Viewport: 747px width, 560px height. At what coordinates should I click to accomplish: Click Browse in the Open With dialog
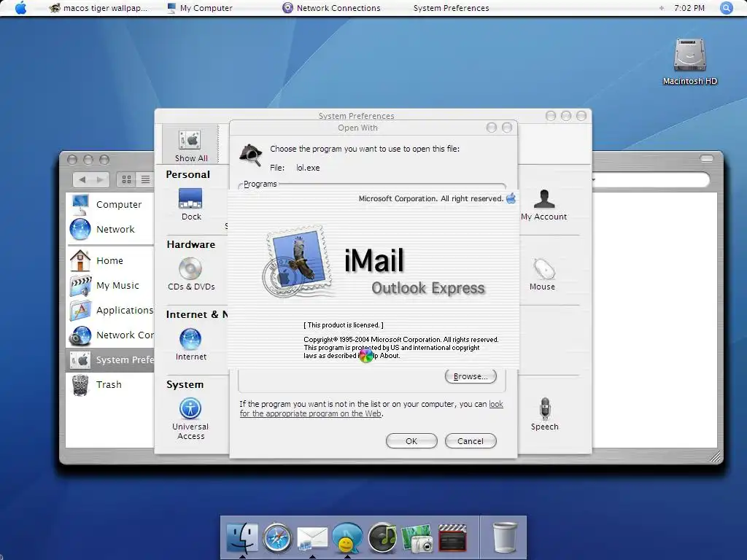tap(471, 376)
